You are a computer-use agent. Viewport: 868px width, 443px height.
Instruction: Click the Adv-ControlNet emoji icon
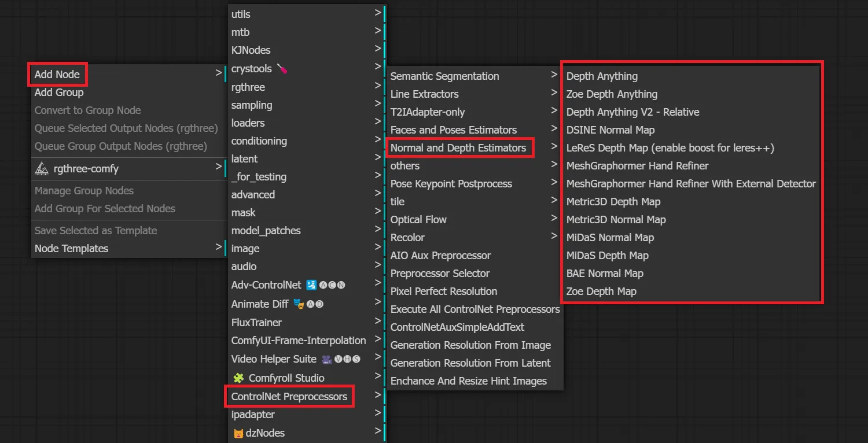[x=311, y=285]
